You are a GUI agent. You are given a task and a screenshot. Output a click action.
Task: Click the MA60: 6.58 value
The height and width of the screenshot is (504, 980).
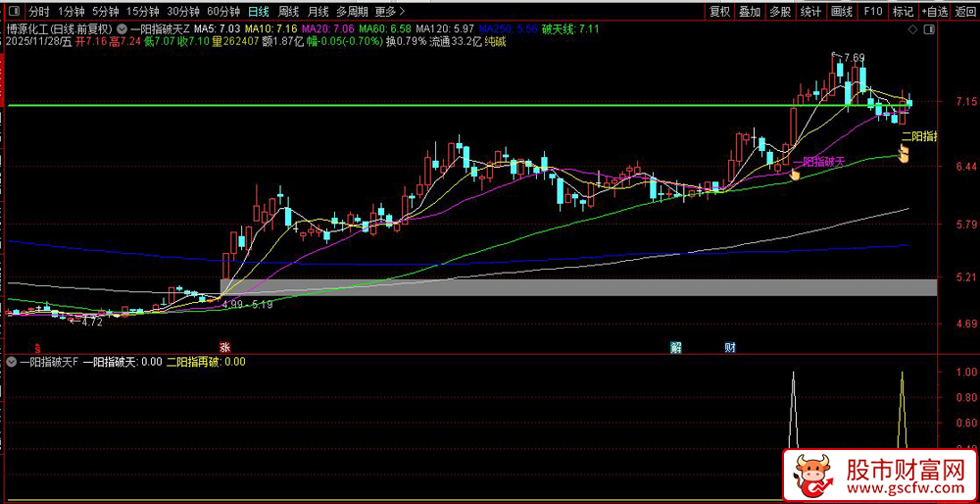[385, 28]
